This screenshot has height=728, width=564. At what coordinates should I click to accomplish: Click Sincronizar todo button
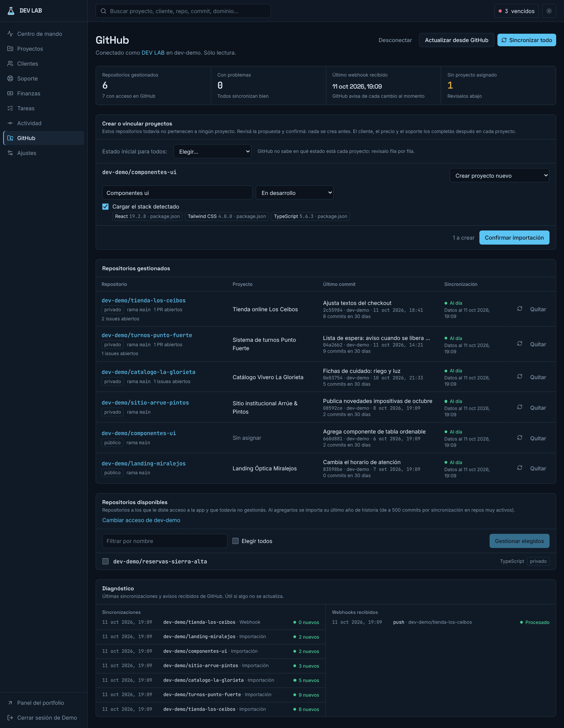(526, 40)
